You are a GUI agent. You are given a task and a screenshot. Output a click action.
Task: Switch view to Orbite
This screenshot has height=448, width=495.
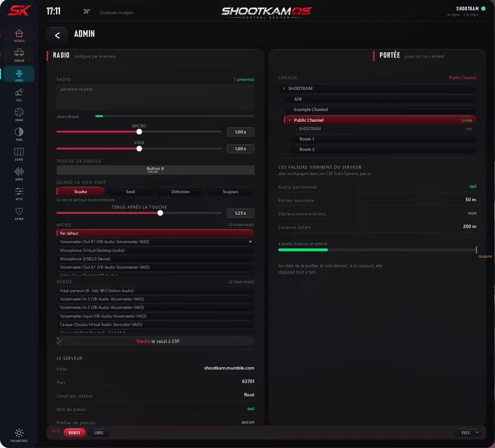[75, 433]
